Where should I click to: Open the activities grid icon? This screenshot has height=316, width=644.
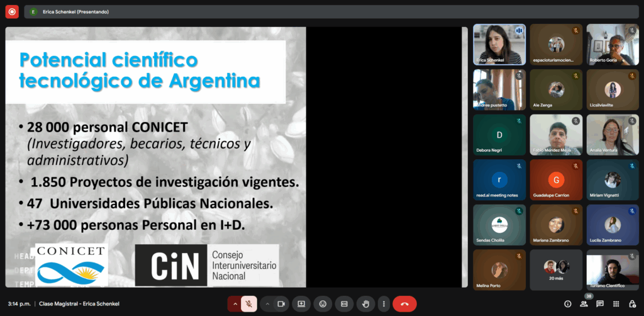click(x=616, y=304)
